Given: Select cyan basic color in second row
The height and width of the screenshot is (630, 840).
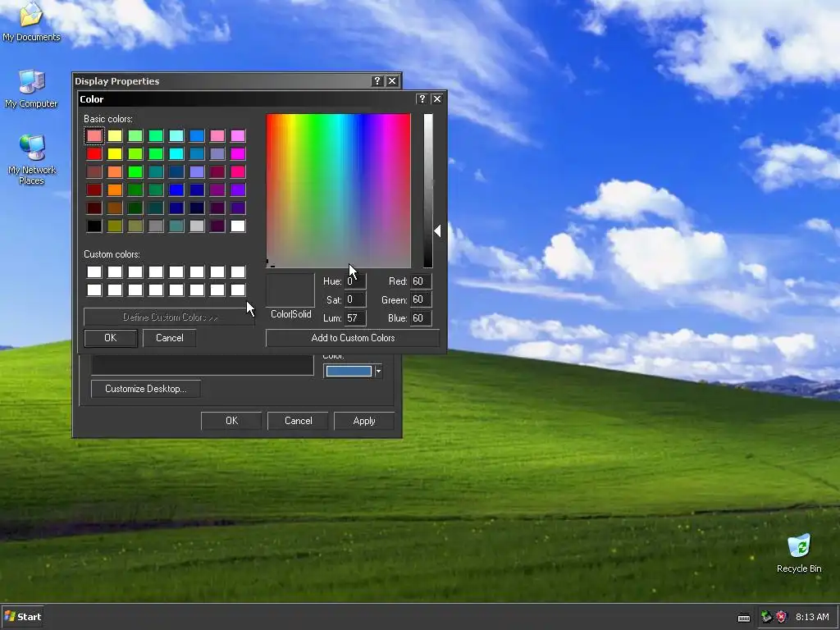Looking at the screenshot, I should 176,153.
